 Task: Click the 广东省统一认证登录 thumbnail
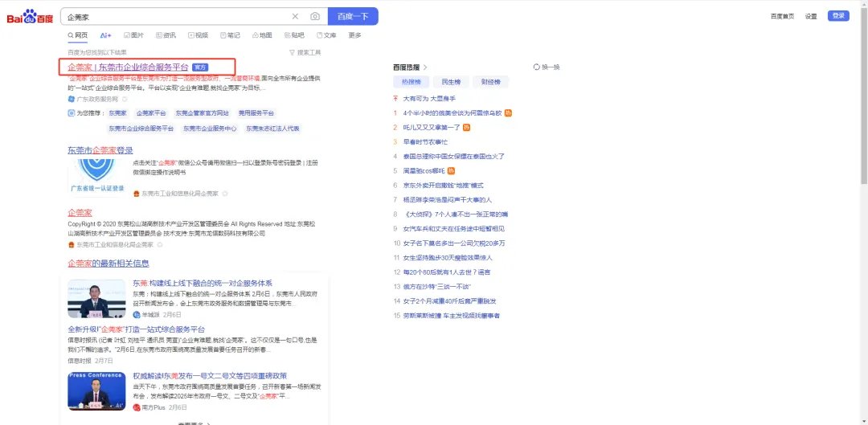tap(97, 178)
